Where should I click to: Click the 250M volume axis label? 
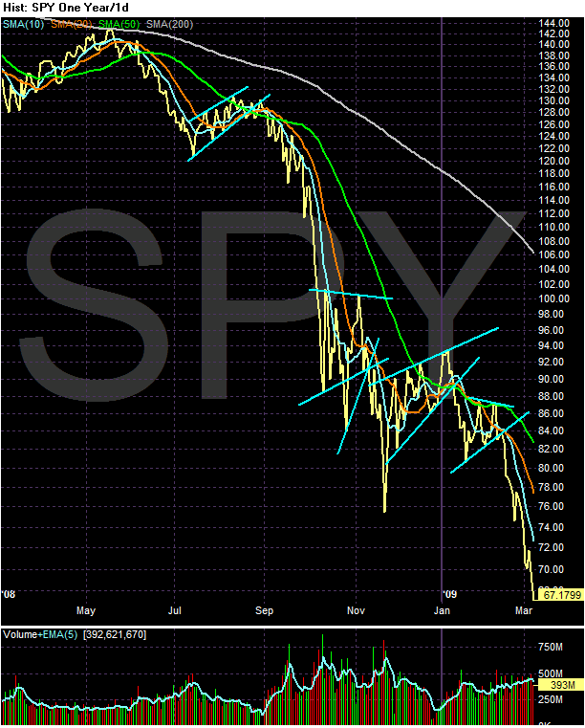551,699
